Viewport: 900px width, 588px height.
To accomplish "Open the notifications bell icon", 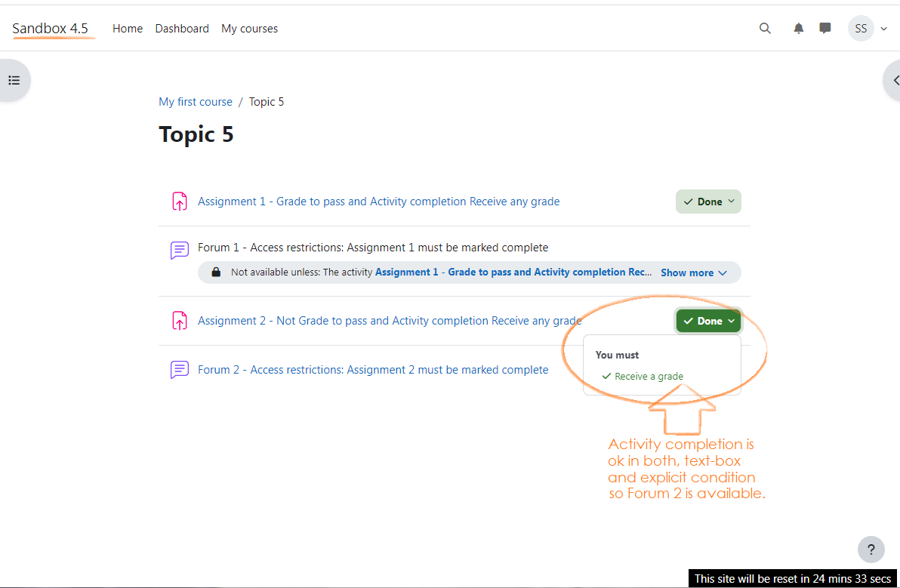I will pos(798,28).
